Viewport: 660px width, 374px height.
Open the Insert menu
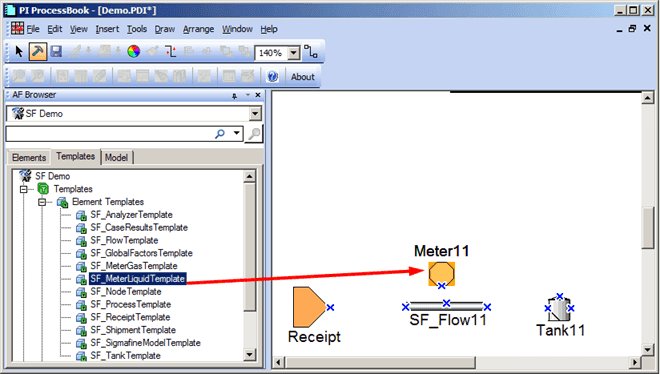tap(107, 29)
